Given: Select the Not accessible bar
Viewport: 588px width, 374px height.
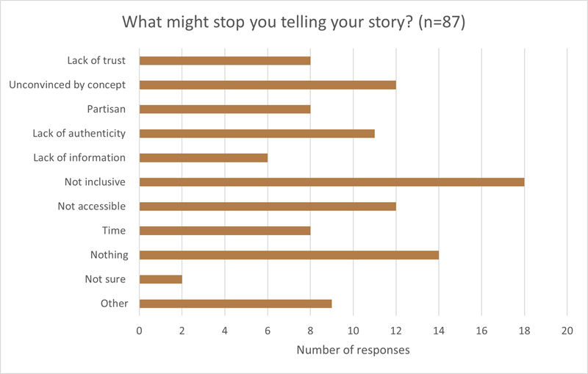Looking at the screenshot, I should [268, 206].
